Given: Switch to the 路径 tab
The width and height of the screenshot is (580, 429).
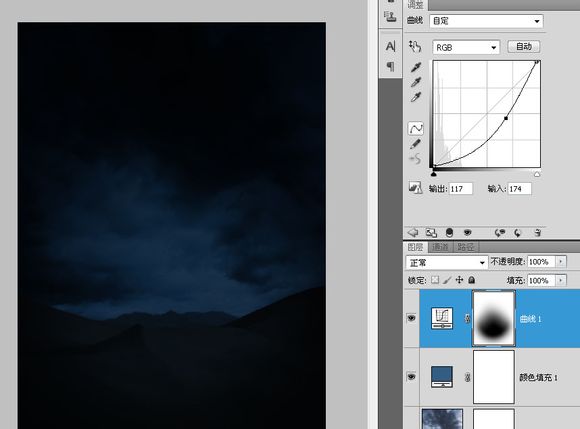Looking at the screenshot, I should tap(465, 247).
